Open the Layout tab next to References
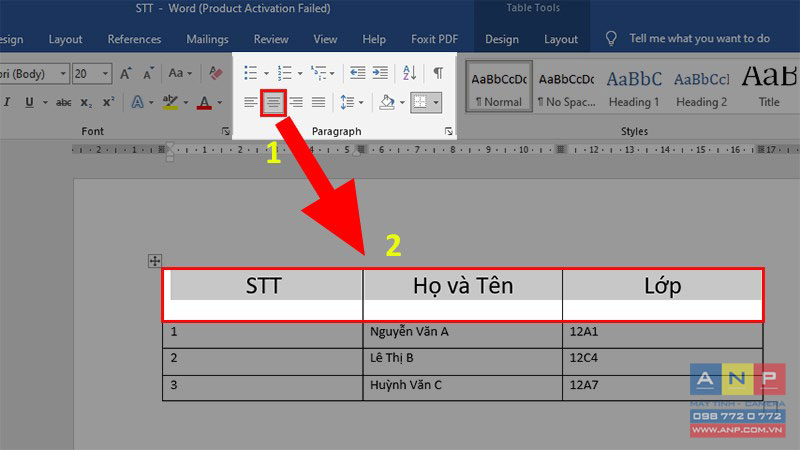Screen dimensions: 800x450 [x=65, y=39]
